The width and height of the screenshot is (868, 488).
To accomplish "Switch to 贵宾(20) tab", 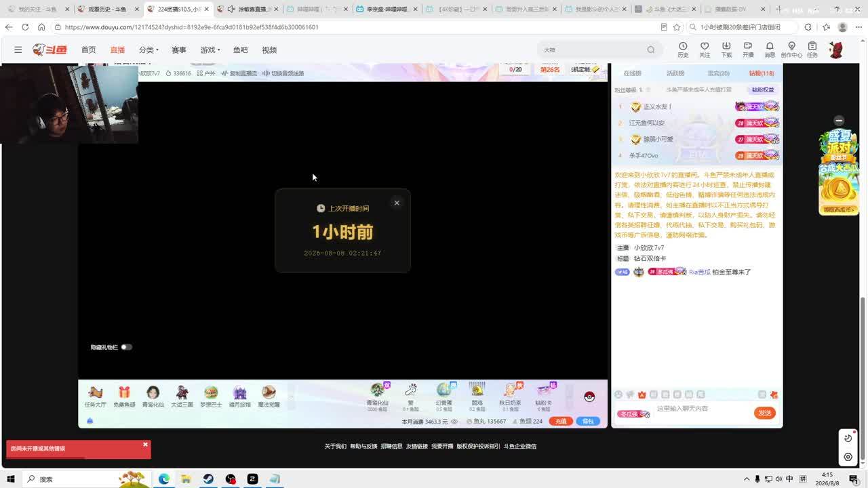I will 719,73.
